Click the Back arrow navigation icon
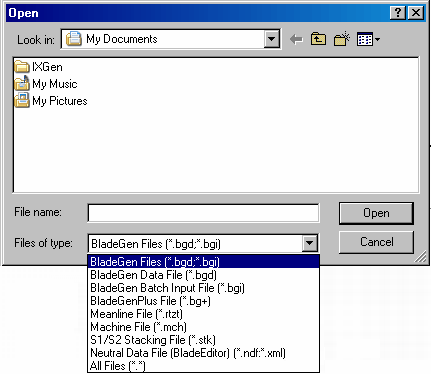The image size is (431, 374). 296,39
